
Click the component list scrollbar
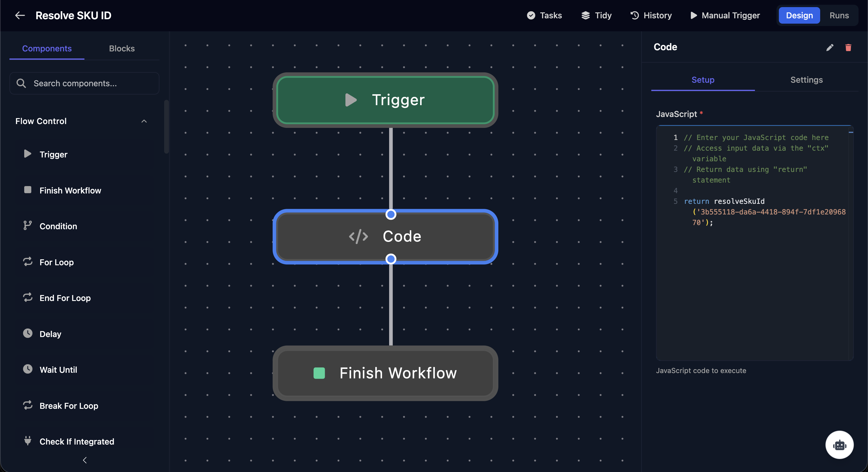point(166,126)
